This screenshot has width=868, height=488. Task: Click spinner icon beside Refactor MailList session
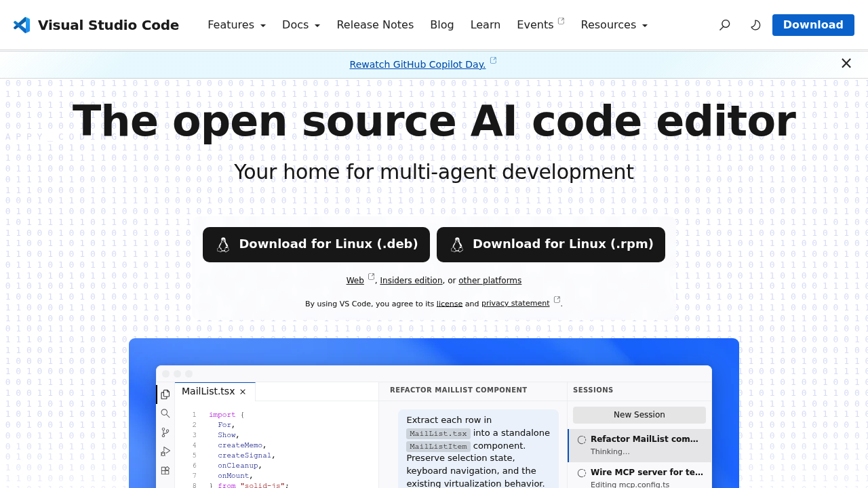coord(582,440)
